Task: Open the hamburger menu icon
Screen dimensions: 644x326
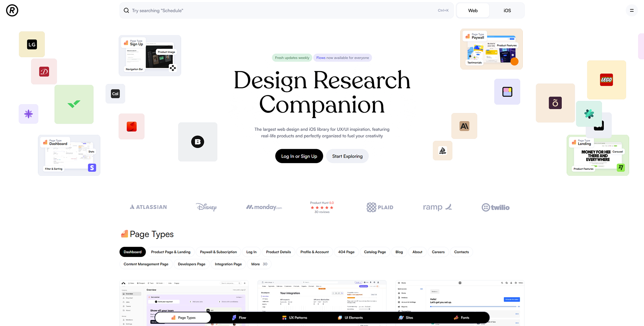Action: pos(632,10)
